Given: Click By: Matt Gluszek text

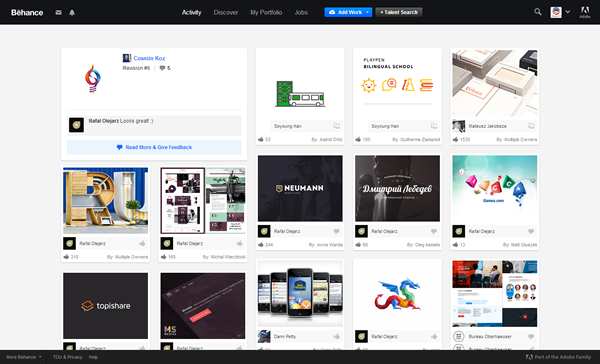Looking at the screenshot, I should click(520, 245).
